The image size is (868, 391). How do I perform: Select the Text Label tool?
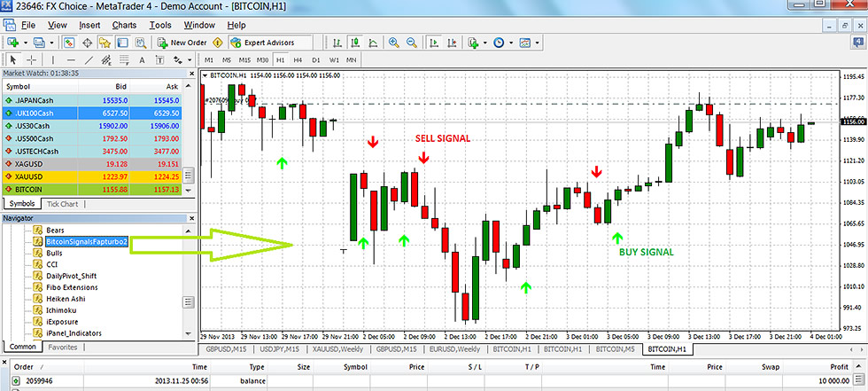point(159,59)
